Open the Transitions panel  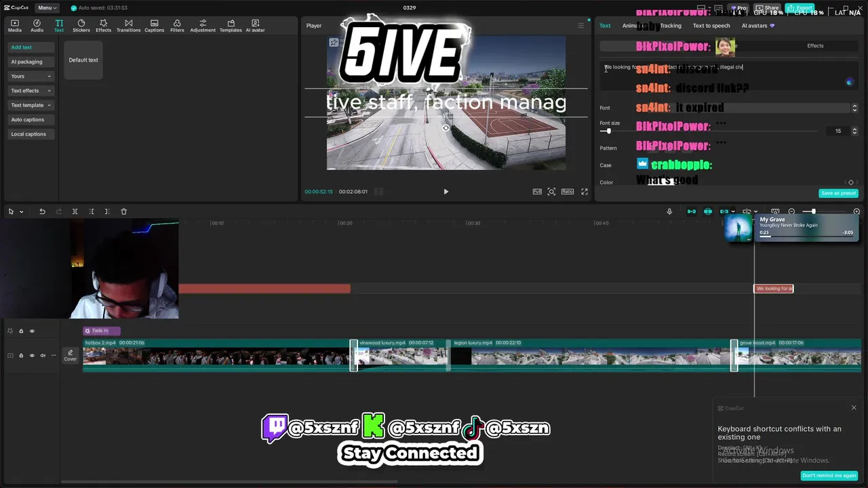point(128,26)
